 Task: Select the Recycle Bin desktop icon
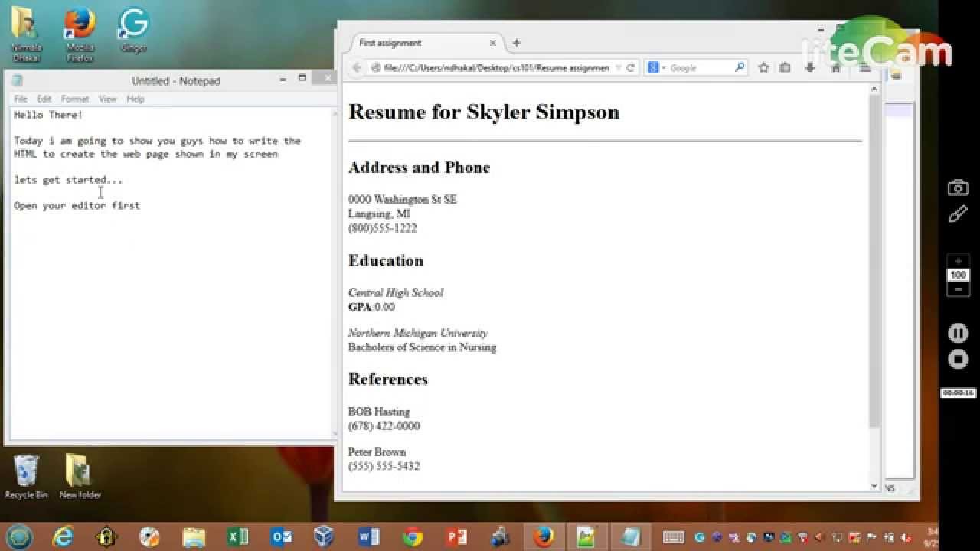[26, 476]
